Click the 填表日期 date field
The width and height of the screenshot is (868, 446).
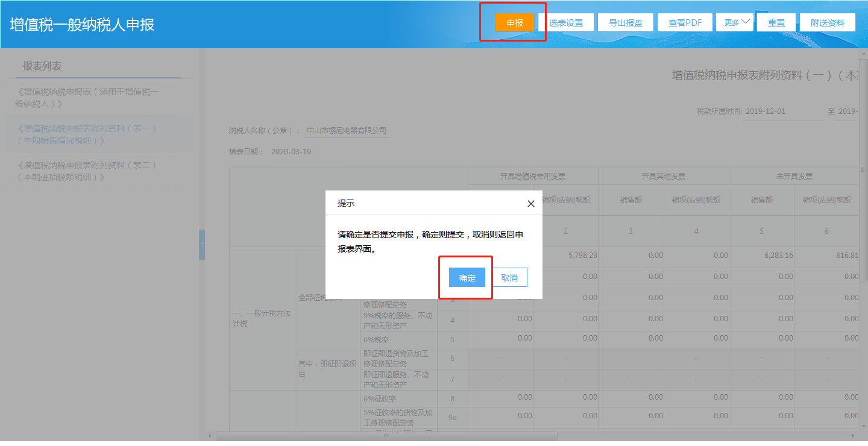tap(309, 152)
